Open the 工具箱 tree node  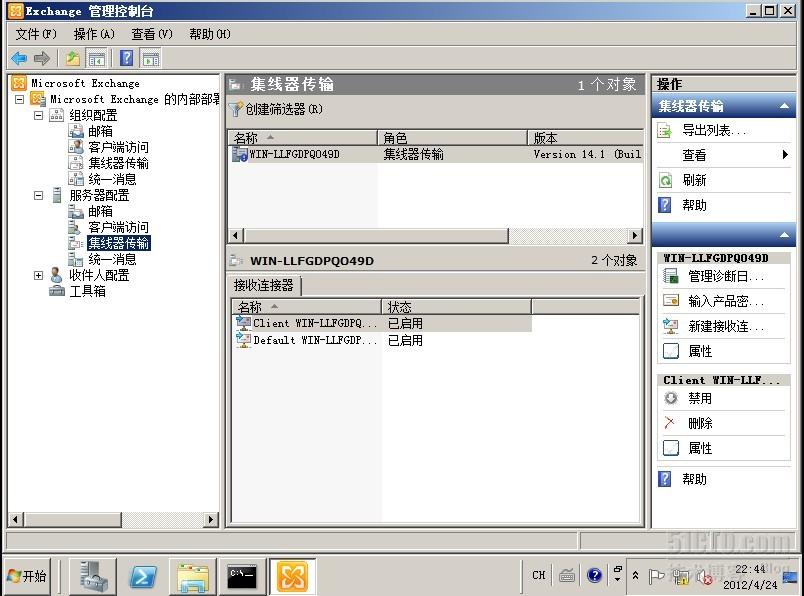coord(88,291)
